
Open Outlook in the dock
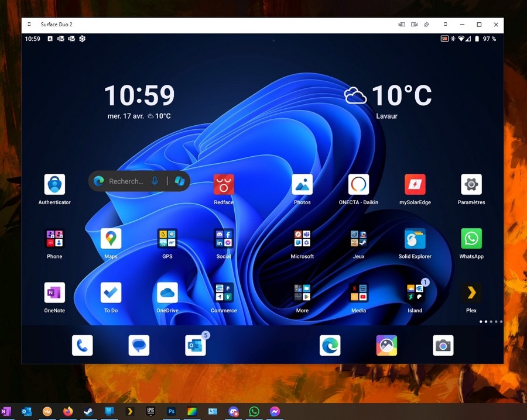(x=195, y=346)
